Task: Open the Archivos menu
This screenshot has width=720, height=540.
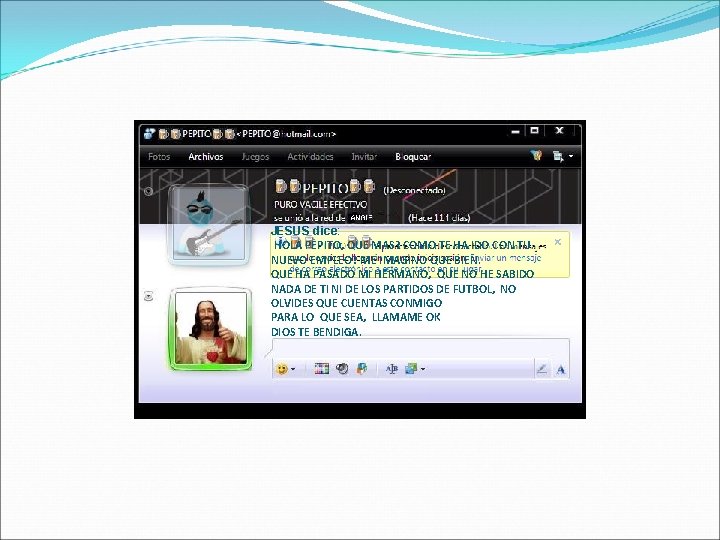Action: click(206, 157)
